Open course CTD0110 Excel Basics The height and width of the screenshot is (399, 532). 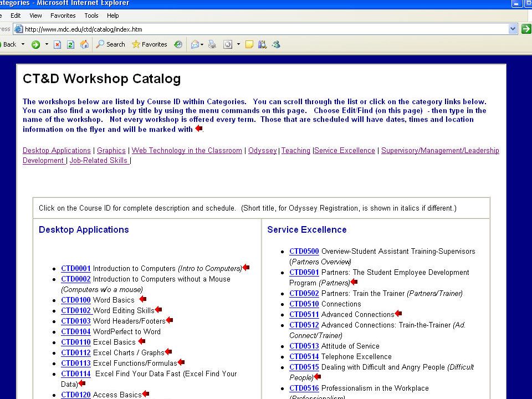pyautogui.click(x=76, y=342)
